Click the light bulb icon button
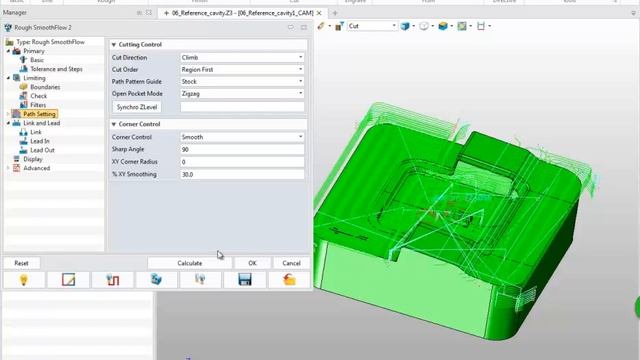Viewport: 640px width, 360px height. [24, 280]
